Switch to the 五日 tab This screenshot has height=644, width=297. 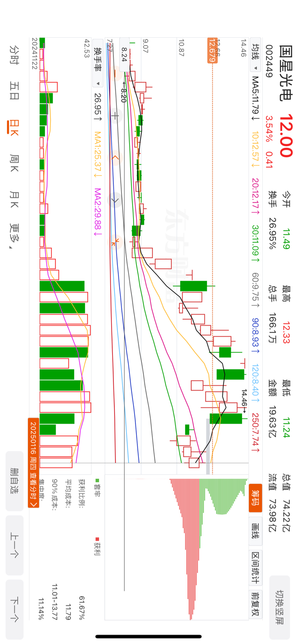point(14,91)
